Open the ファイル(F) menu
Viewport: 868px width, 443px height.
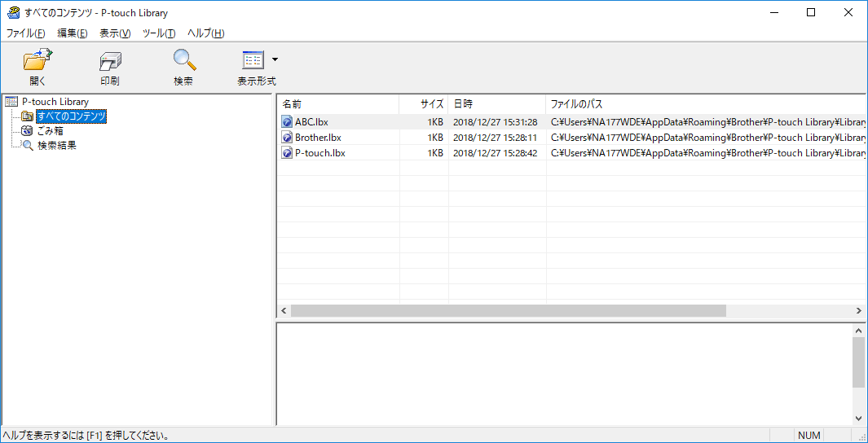(25, 33)
